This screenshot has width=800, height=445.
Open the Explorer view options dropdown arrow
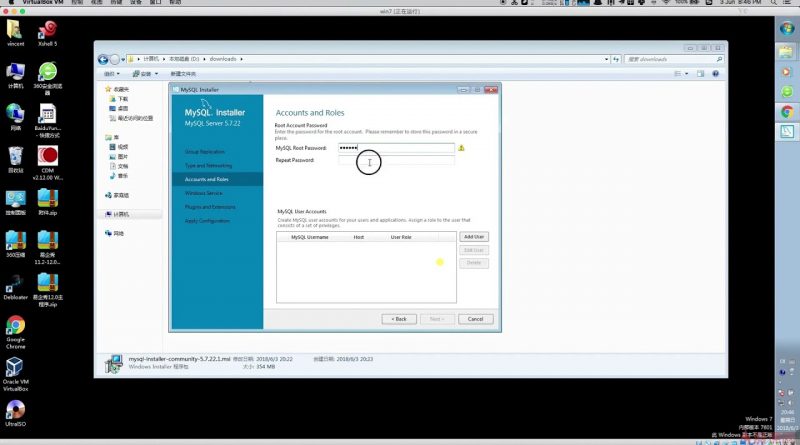click(x=686, y=74)
